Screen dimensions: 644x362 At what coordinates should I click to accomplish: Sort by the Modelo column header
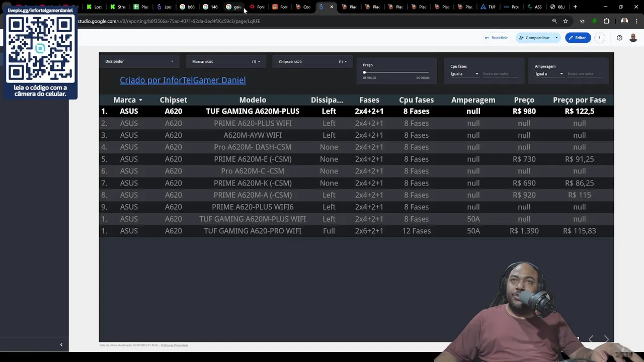coord(253,100)
